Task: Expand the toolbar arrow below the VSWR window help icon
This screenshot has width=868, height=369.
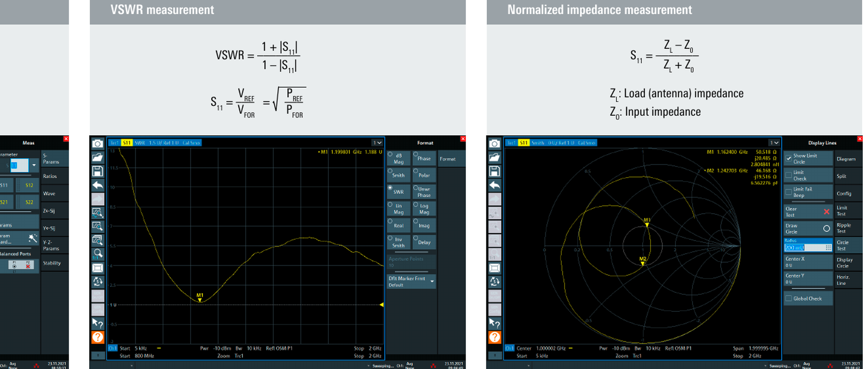Action: pyautogui.click(x=97, y=355)
